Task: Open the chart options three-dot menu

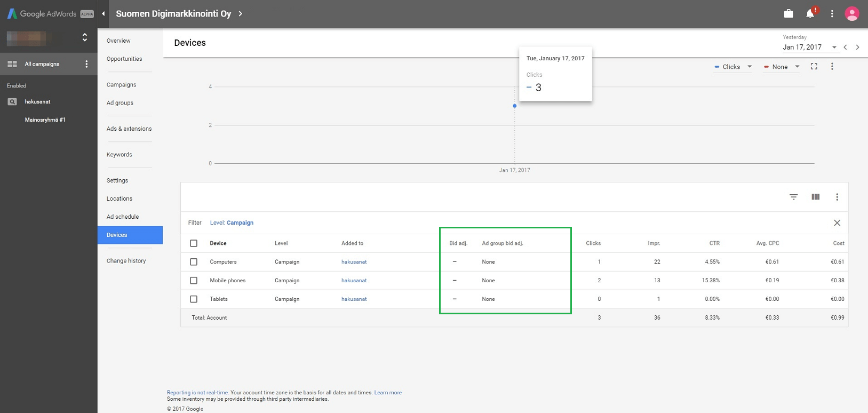Action: (832, 66)
